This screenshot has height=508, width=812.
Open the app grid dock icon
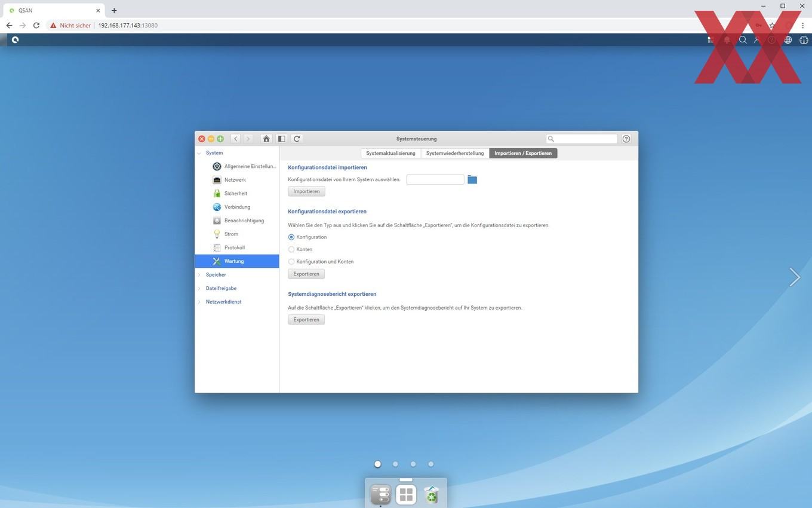406,494
